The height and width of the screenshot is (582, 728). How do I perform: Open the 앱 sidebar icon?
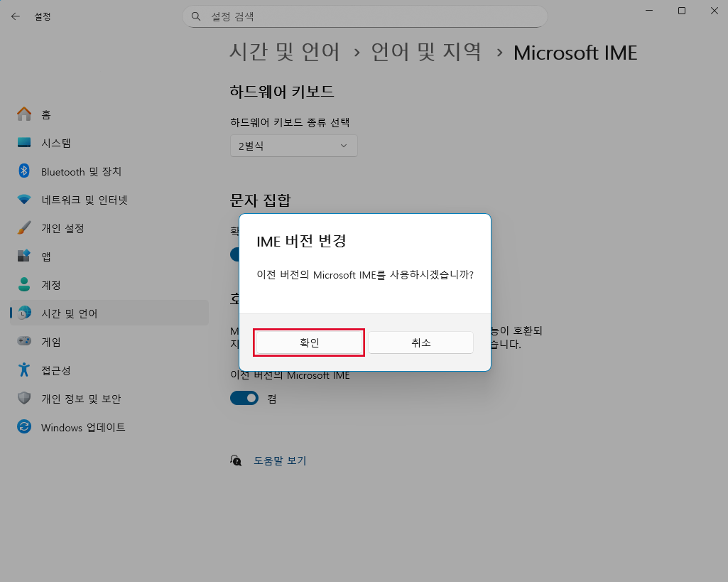(24, 257)
